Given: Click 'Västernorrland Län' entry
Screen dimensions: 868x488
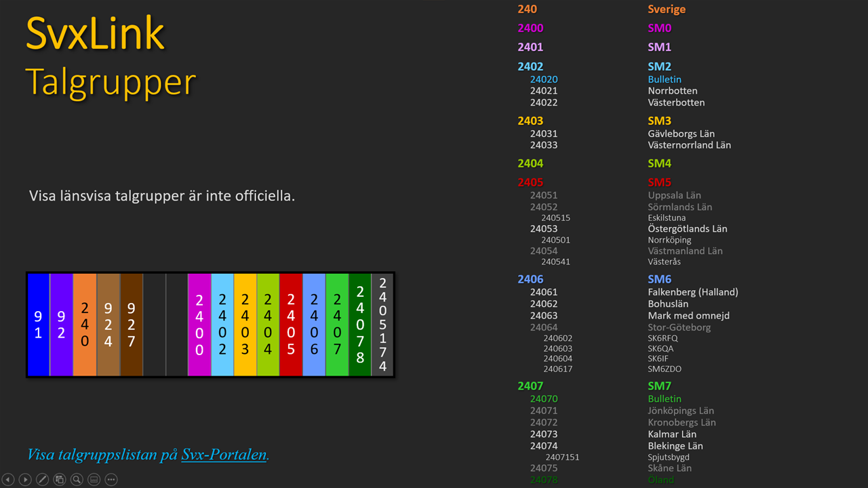Looking at the screenshot, I should coord(689,145).
